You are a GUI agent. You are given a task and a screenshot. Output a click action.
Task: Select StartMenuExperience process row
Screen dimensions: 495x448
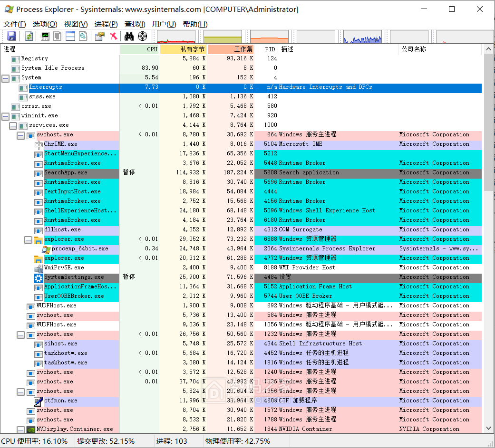(x=241, y=154)
